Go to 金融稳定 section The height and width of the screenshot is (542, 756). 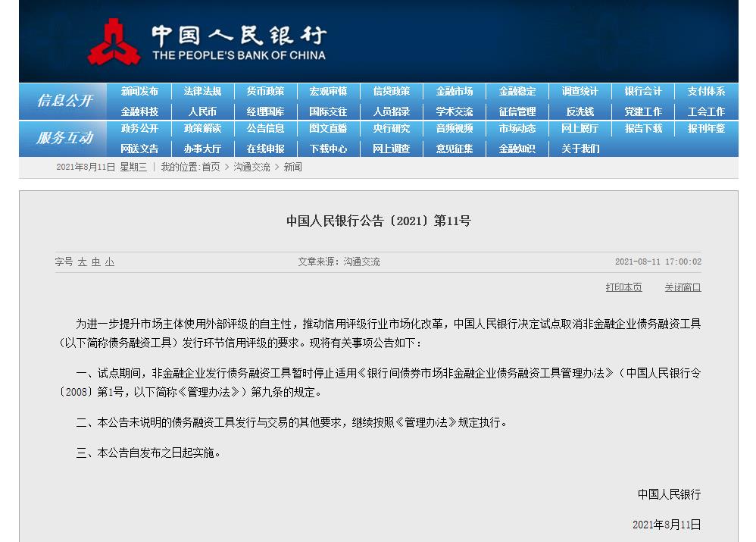pyautogui.click(x=517, y=91)
